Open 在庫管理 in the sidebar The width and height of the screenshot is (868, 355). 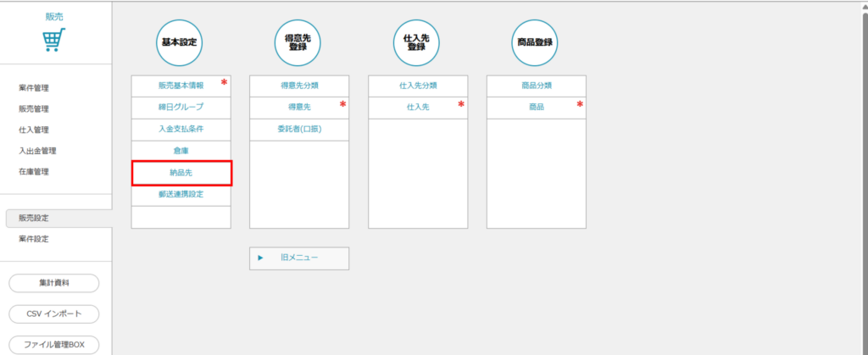click(34, 172)
